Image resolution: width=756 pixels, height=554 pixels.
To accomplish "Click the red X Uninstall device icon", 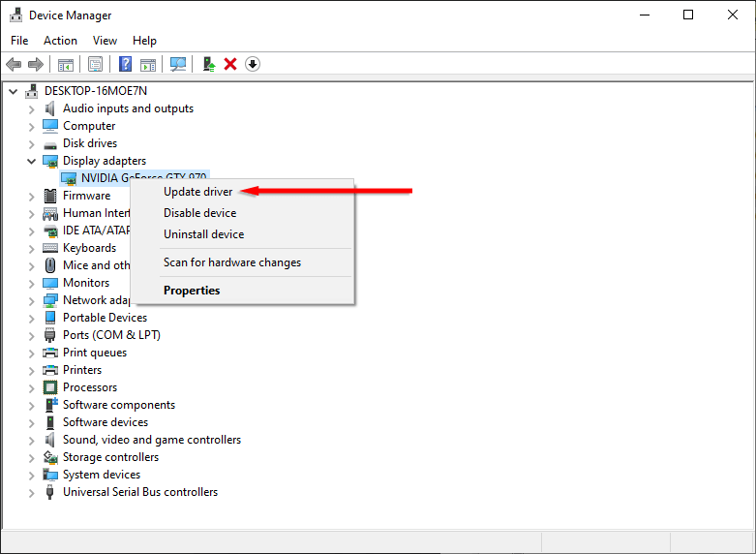I will (x=230, y=64).
